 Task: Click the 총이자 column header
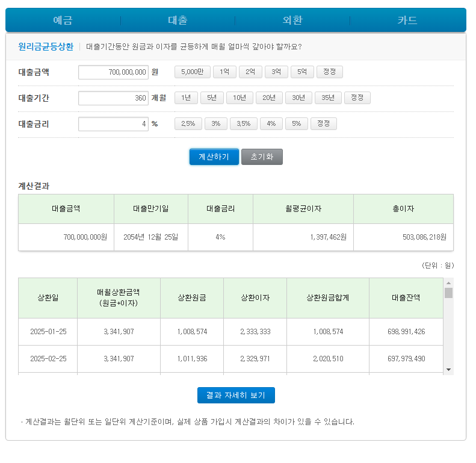coord(403,209)
